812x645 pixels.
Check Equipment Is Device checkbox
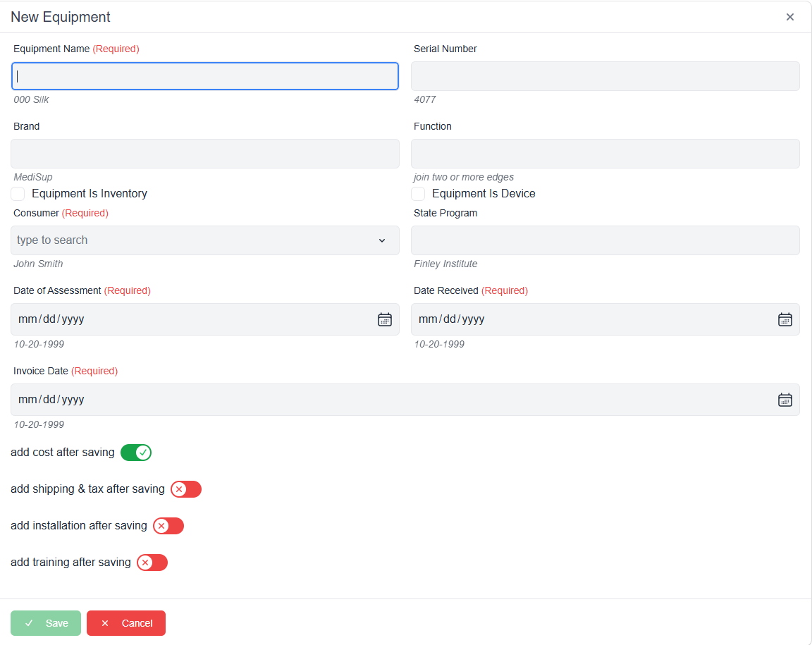point(418,194)
